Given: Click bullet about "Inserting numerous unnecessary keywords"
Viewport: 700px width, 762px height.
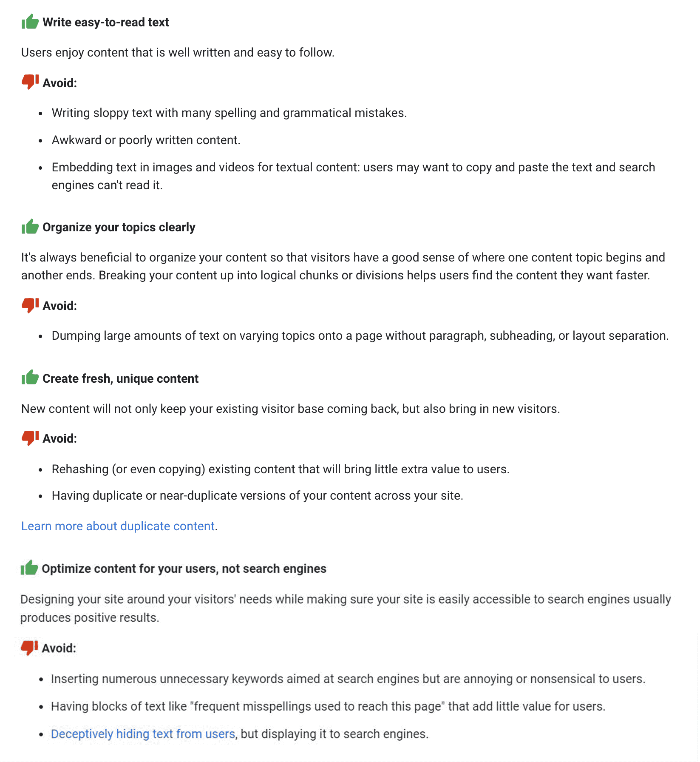Looking at the screenshot, I should [x=348, y=679].
